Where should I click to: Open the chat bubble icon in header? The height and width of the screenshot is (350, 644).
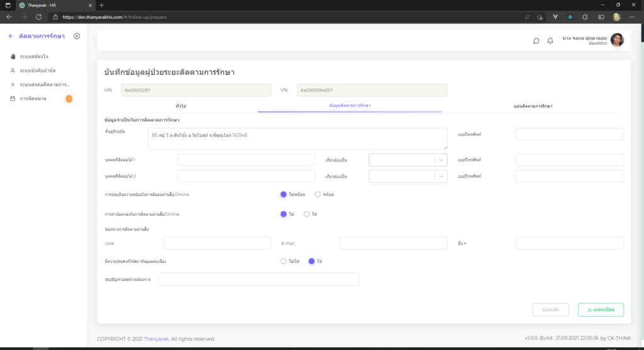tap(536, 41)
